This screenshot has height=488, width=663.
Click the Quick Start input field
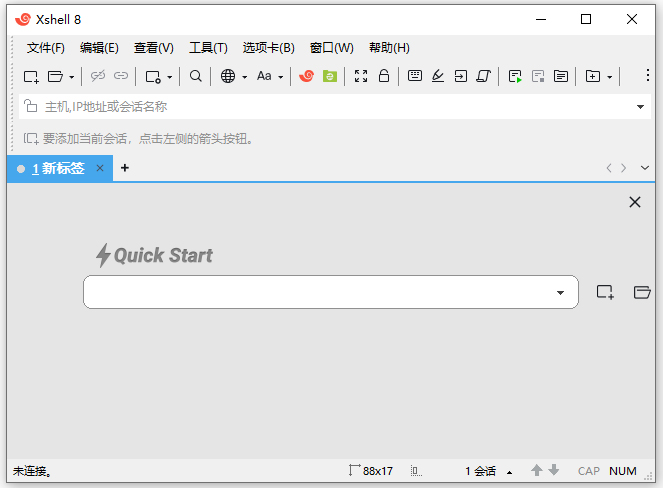[x=331, y=292]
